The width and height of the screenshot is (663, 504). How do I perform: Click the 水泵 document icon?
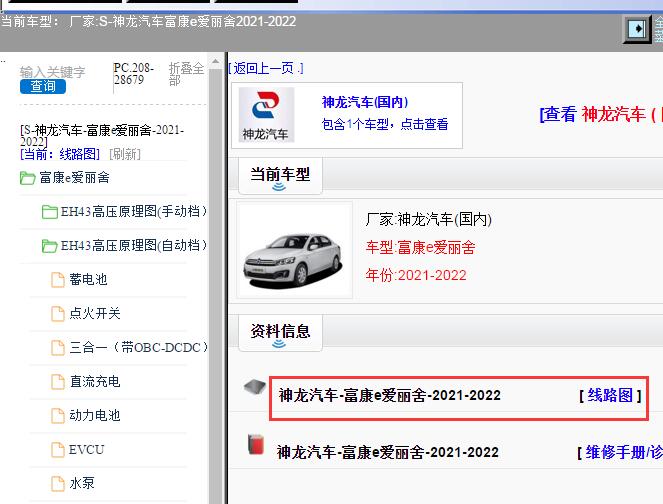coord(58,484)
